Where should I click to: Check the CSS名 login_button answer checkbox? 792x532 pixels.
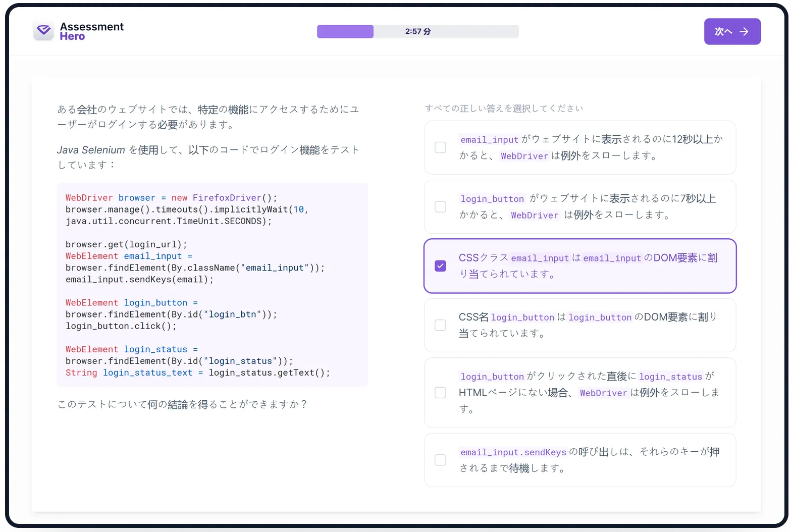pos(440,325)
